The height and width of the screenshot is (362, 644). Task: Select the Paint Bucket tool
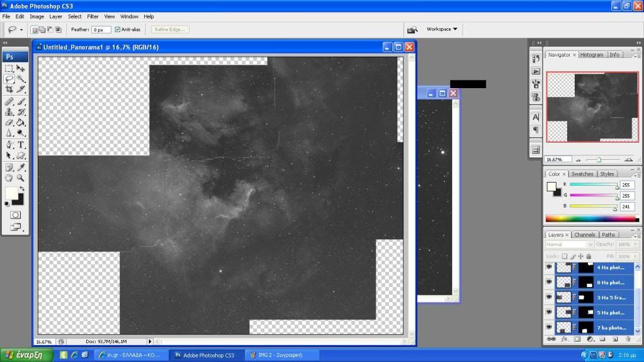(21, 122)
